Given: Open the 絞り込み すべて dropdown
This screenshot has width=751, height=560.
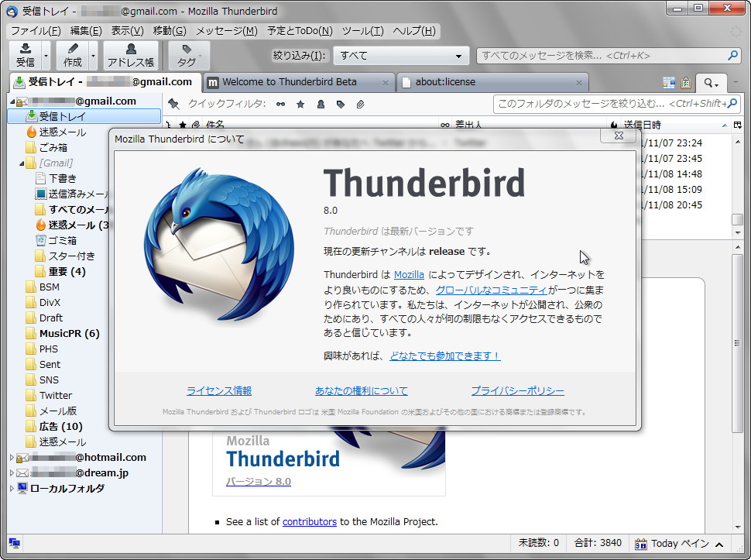Looking at the screenshot, I should [400, 55].
